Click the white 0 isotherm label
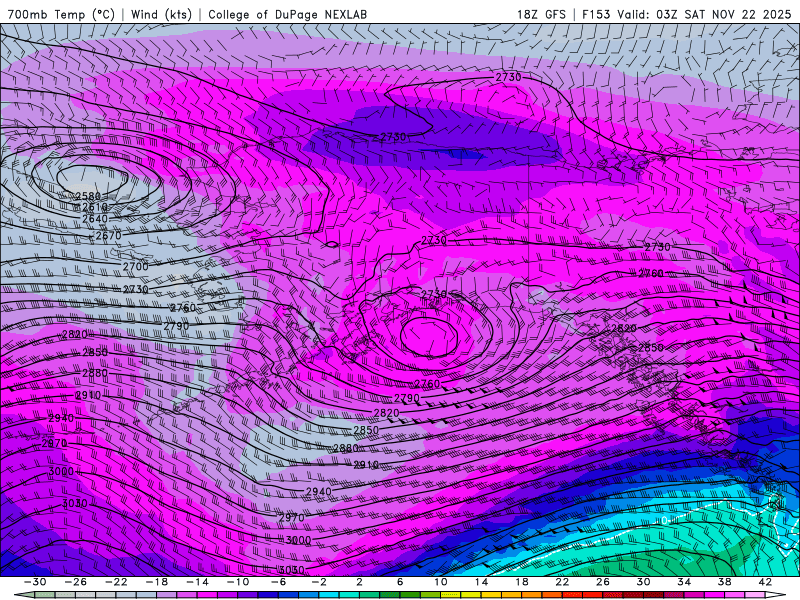 point(664,521)
